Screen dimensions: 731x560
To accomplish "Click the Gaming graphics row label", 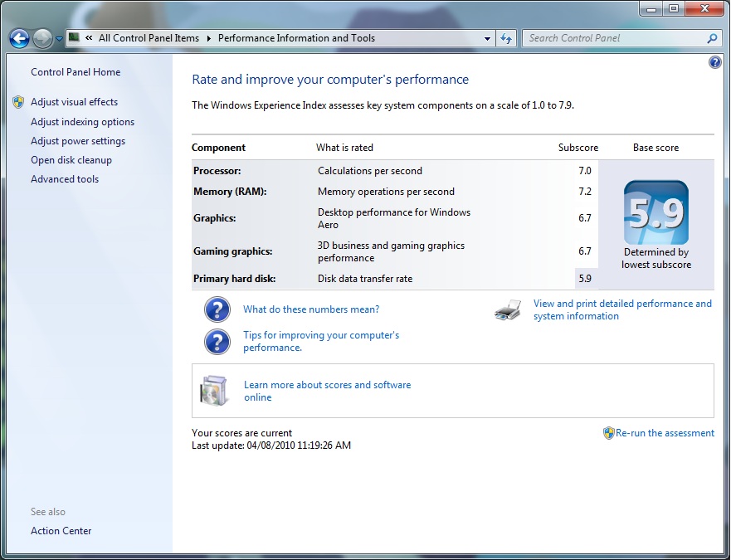I will coord(232,251).
